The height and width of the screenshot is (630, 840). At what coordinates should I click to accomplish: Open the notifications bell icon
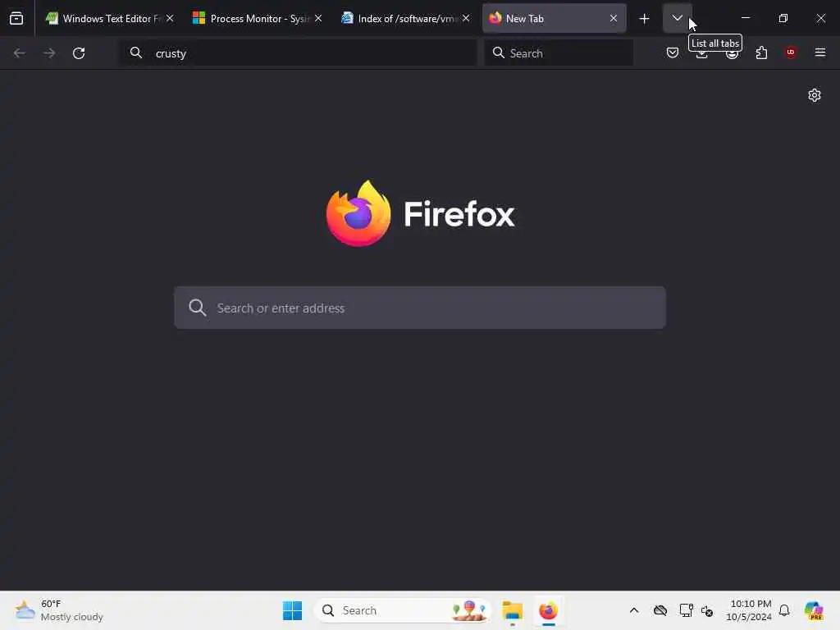tap(784, 610)
